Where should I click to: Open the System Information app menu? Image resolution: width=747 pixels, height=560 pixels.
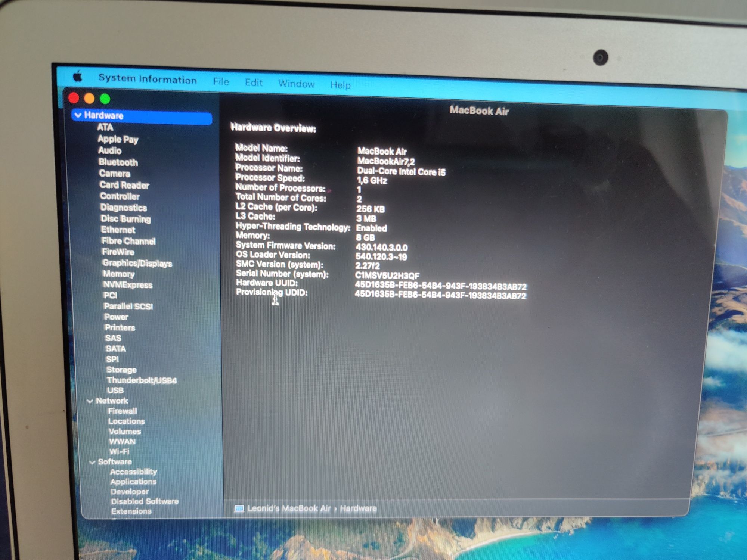(x=148, y=79)
